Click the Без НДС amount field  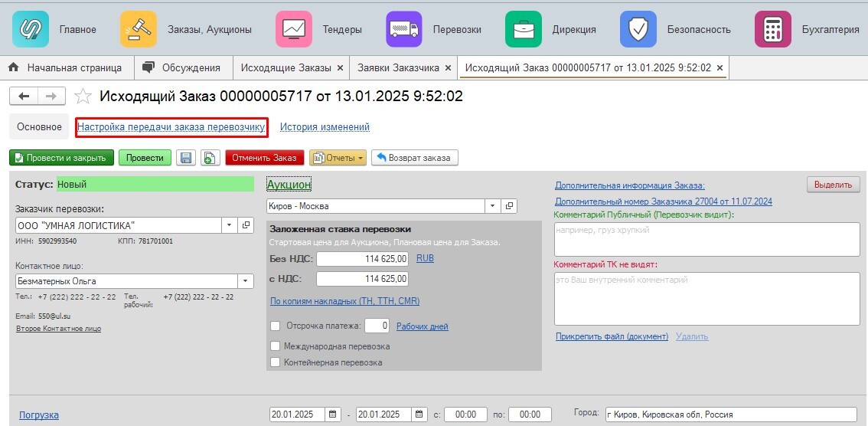coord(363,259)
